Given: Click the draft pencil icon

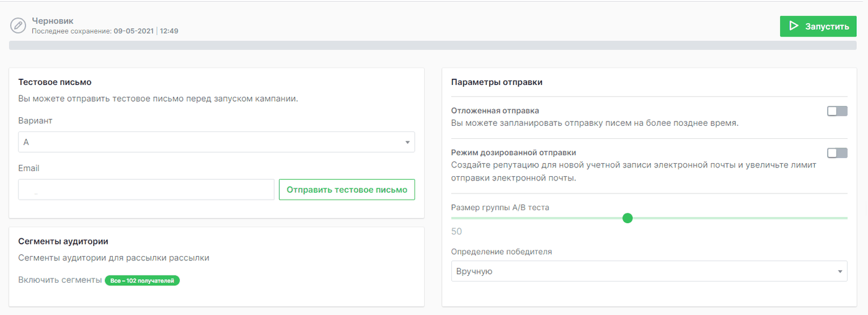Looking at the screenshot, I should [x=19, y=26].
